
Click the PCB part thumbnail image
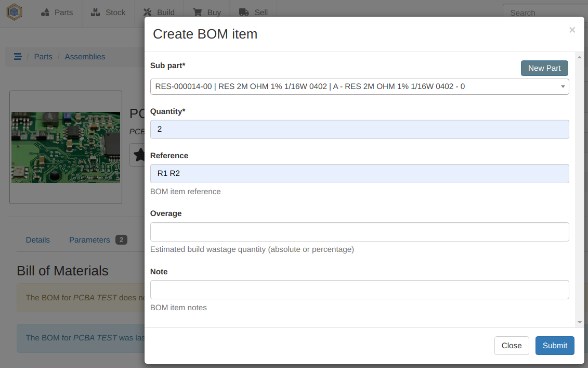tap(66, 147)
